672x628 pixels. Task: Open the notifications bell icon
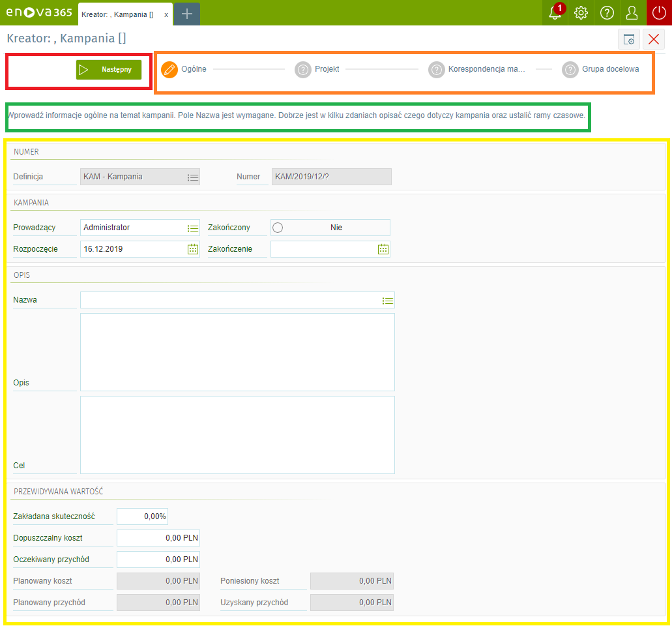click(x=555, y=13)
